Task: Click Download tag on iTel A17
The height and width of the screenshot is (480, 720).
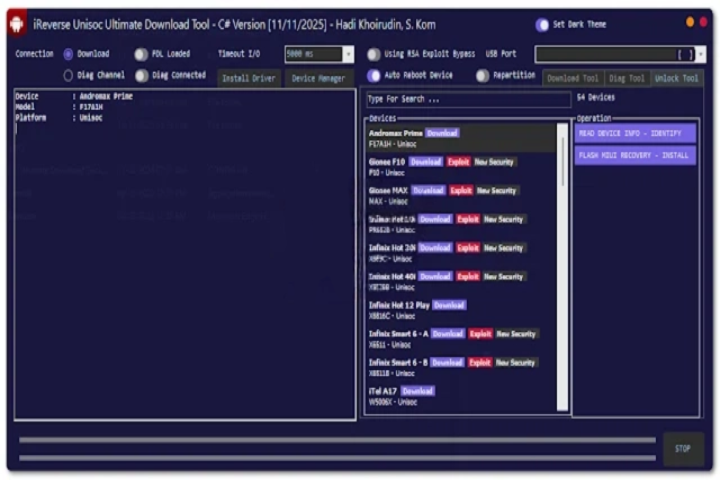Action: click(x=417, y=391)
